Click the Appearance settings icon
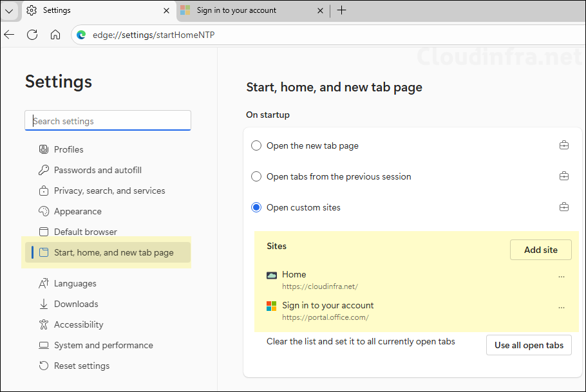The image size is (586, 392). click(x=43, y=211)
